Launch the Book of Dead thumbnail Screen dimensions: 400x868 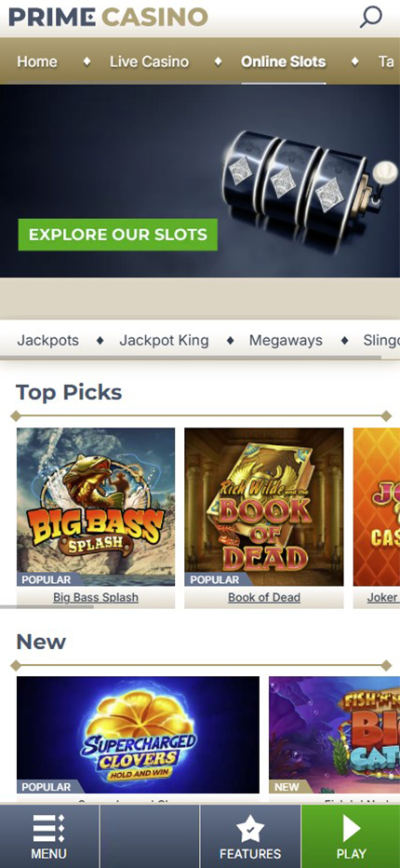coord(264,507)
